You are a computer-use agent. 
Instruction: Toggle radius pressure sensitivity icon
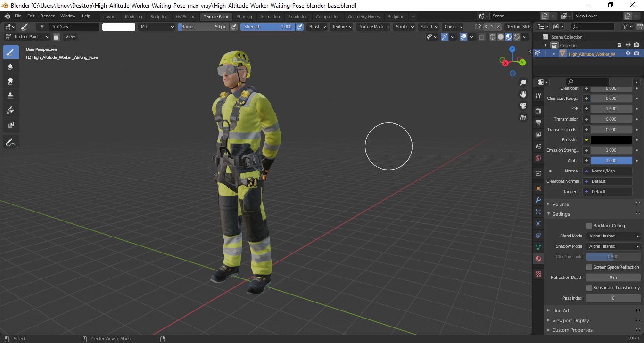tap(234, 27)
